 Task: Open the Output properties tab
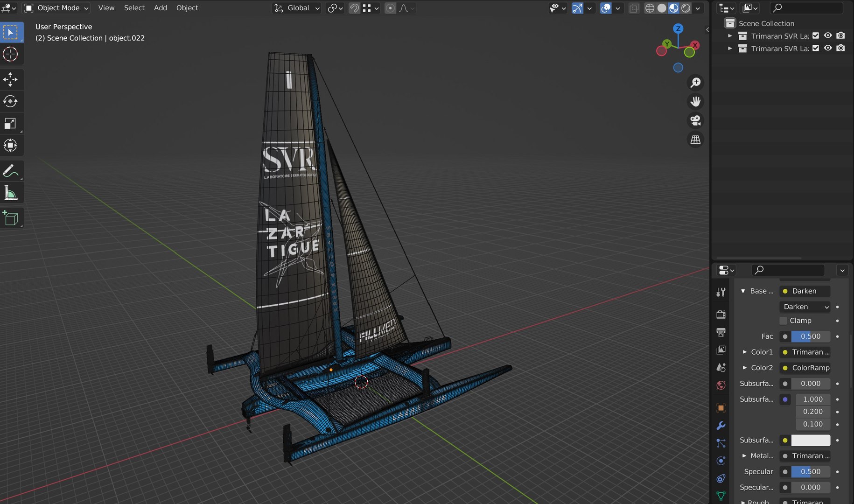(721, 332)
